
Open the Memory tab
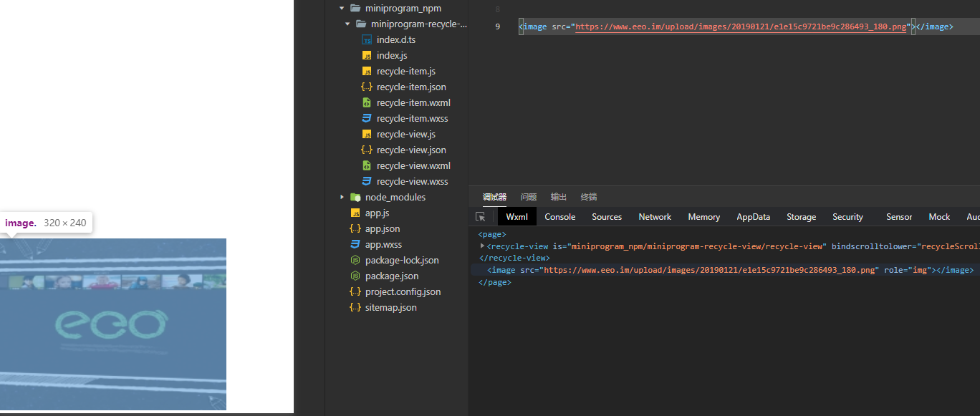coord(704,217)
